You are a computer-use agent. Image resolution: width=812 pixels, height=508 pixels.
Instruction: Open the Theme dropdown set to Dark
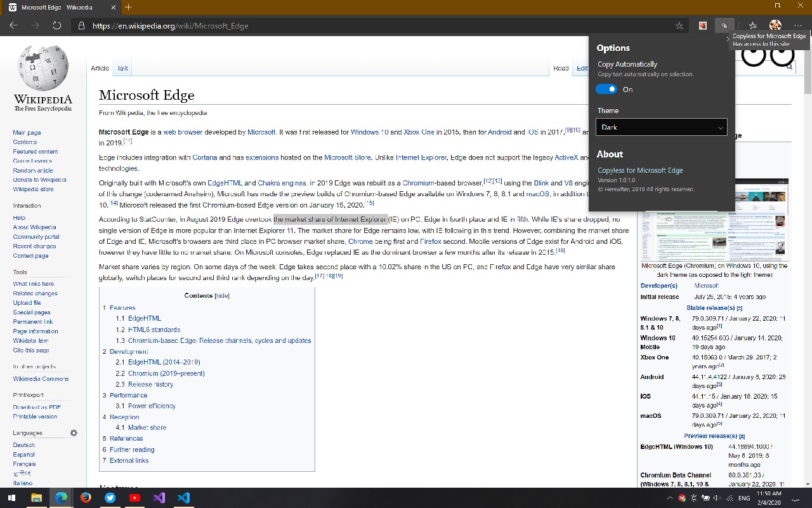point(662,127)
